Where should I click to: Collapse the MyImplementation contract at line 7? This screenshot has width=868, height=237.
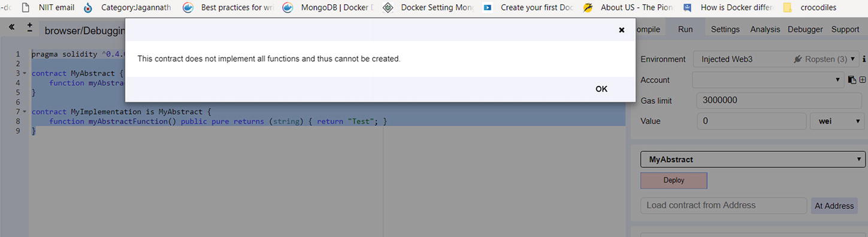[x=25, y=112]
